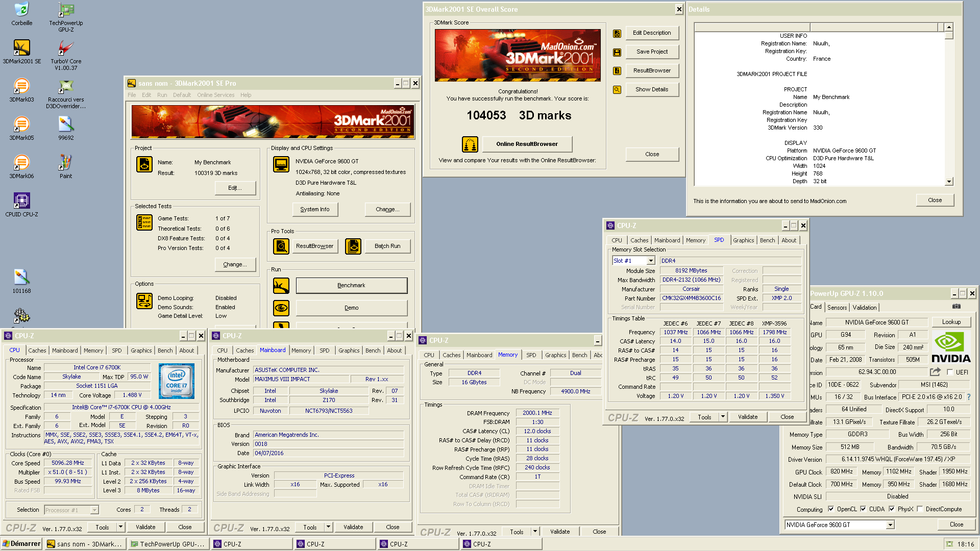The width and height of the screenshot is (980, 551).
Task: Launch the 3DMark05 desktop icon
Action: (21, 128)
